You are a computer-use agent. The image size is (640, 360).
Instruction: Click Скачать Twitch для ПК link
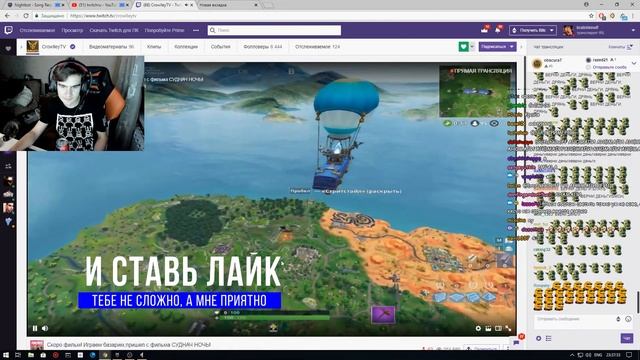pyautogui.click(x=114, y=30)
